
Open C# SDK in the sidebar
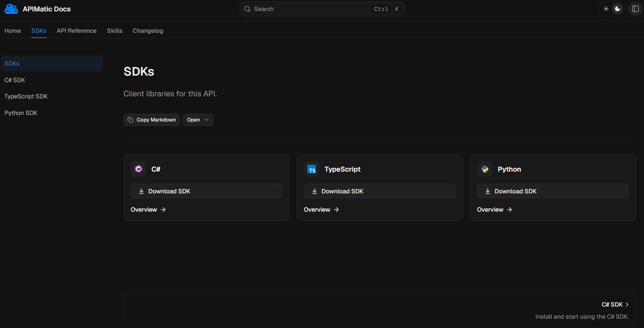(x=52, y=80)
